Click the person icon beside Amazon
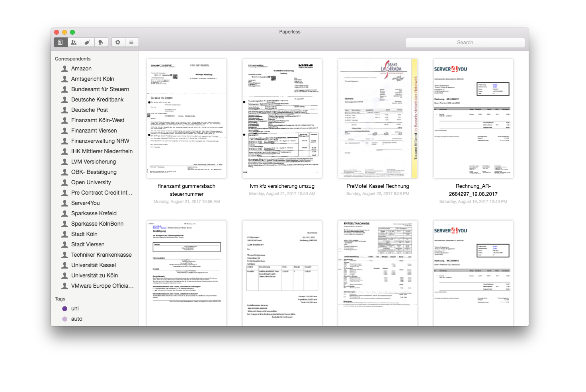The height and width of the screenshot is (392, 586). pos(65,68)
